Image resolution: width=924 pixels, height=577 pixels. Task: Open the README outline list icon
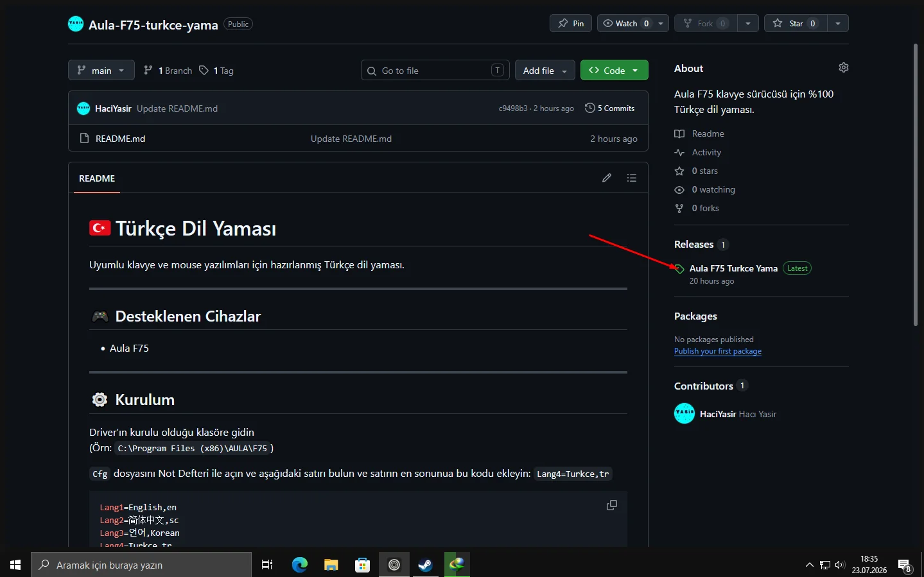pyautogui.click(x=632, y=178)
